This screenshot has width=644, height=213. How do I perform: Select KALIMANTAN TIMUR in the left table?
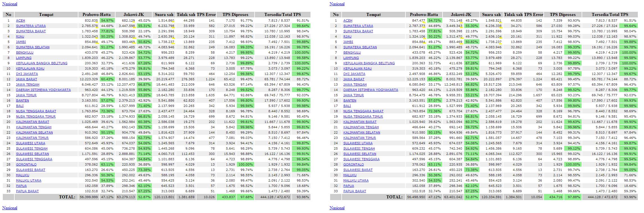[x=32, y=138]
